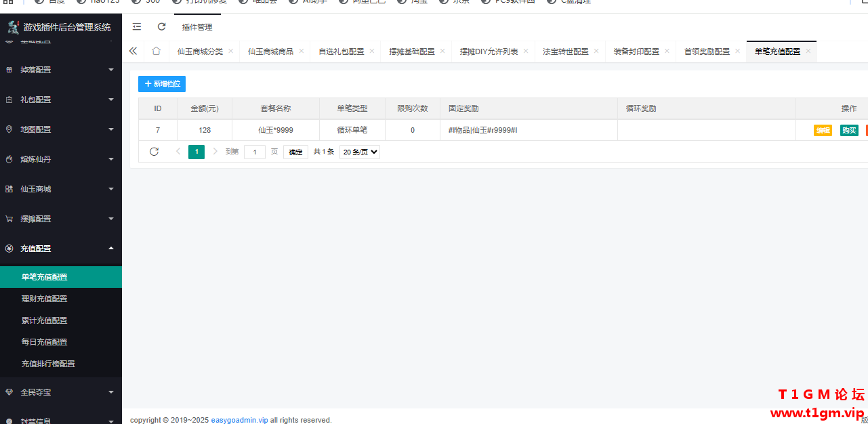Click the jump-to-page number input field
The width and height of the screenshot is (868, 424).
255,152
